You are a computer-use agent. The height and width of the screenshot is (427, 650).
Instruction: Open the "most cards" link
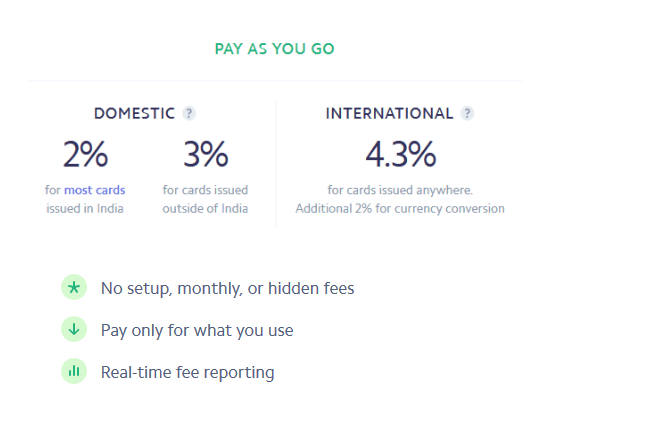tap(95, 190)
